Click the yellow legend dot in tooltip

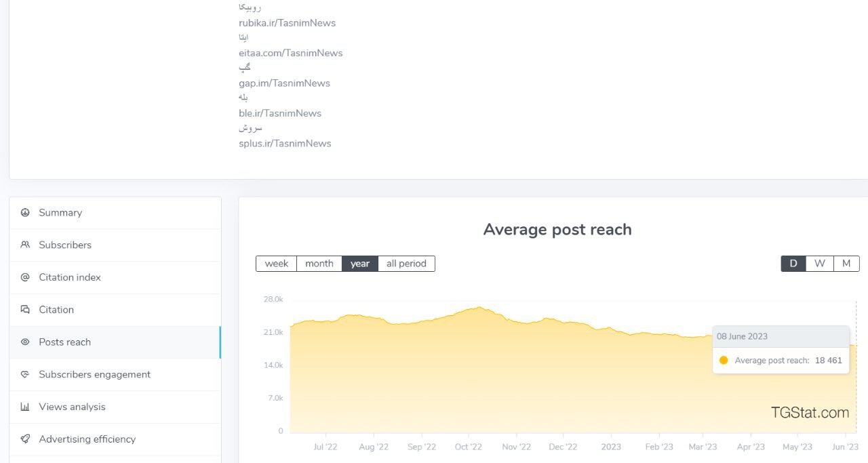724,361
